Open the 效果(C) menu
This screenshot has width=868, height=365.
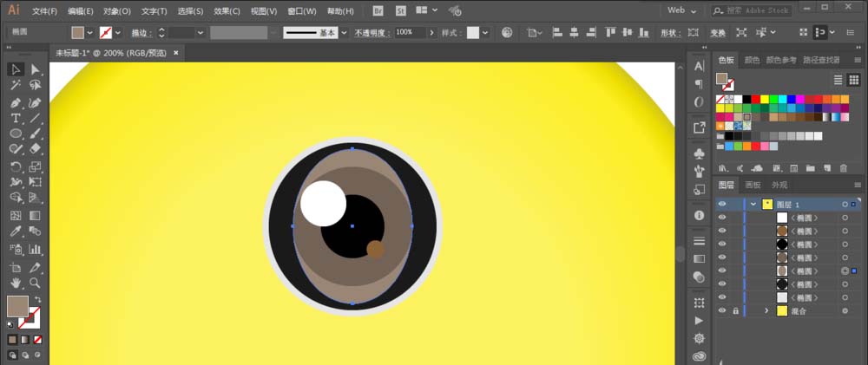click(x=227, y=11)
